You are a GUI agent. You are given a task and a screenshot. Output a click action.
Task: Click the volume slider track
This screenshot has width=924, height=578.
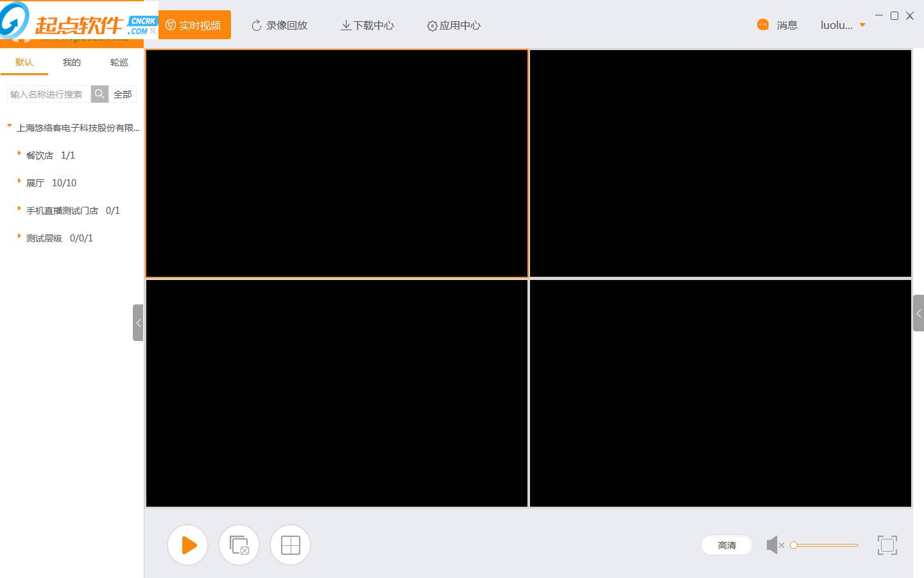(825, 545)
